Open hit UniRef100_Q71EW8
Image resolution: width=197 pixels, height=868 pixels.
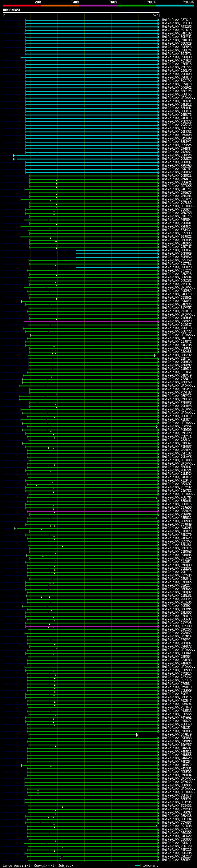click(x=177, y=23)
